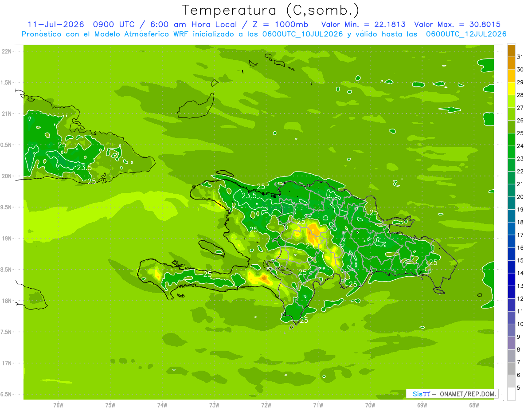Click the "74W" longitude label

[x=162, y=405]
